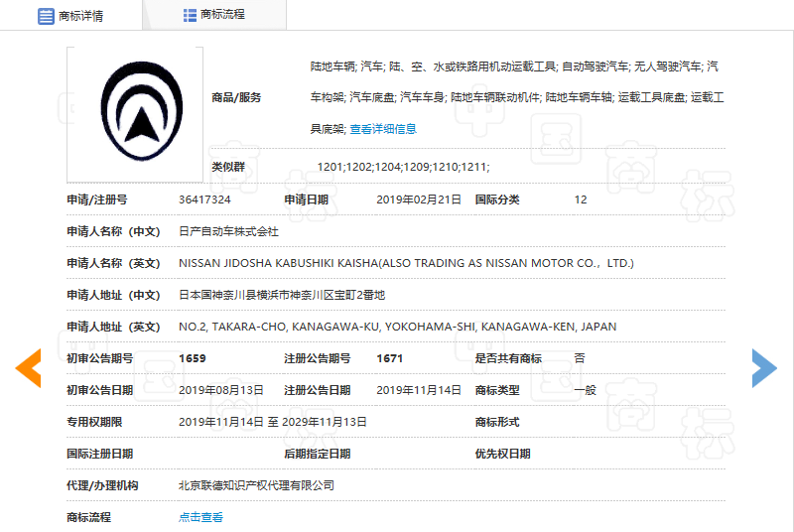Click the similar group codes 1201;1202;1204
The image size is (794, 532).
(x=403, y=167)
